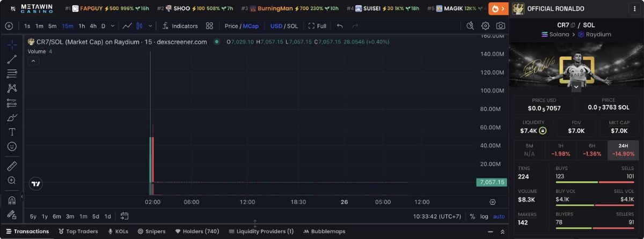Image resolution: width=644 pixels, height=239 pixels.
Task: Denominate chart in SOL
Action: tap(292, 26)
